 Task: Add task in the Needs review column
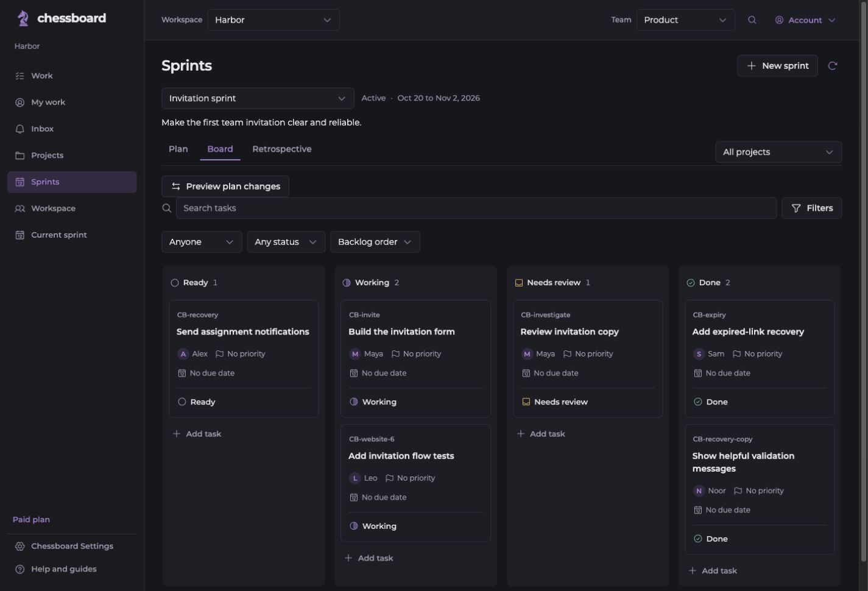541,434
